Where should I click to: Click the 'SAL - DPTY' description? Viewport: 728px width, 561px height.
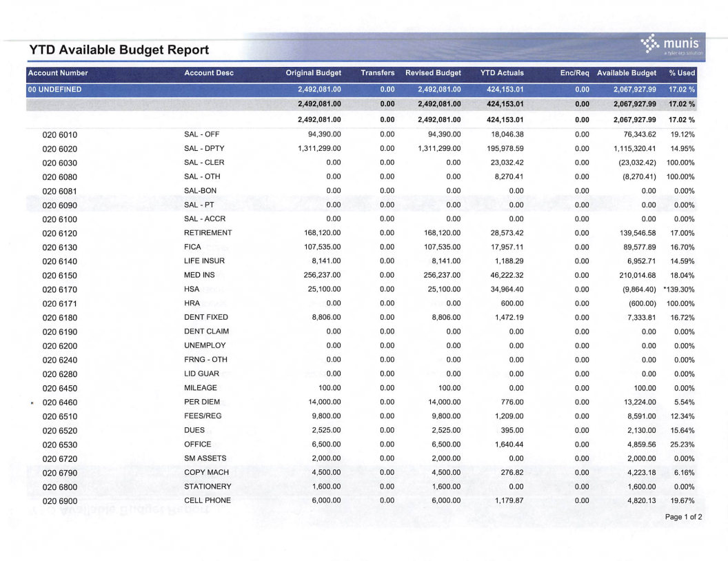point(204,148)
